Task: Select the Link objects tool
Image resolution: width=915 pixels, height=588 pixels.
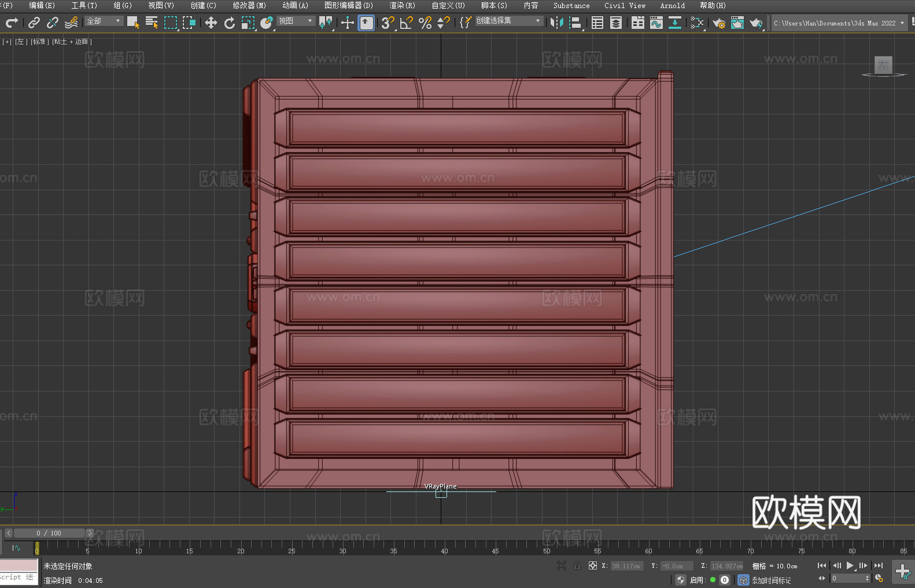Action: (34, 23)
